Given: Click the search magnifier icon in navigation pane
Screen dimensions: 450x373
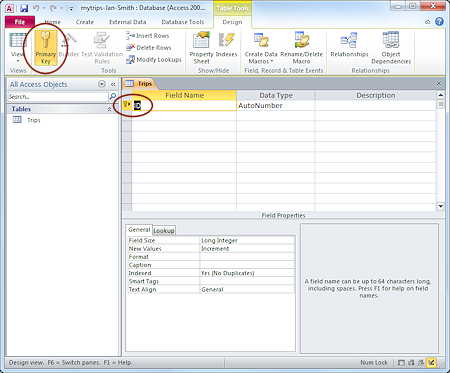Looking at the screenshot, I should [x=113, y=97].
